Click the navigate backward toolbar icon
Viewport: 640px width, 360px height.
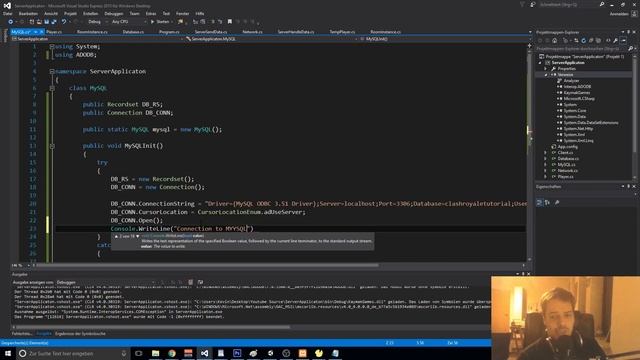click(10, 22)
